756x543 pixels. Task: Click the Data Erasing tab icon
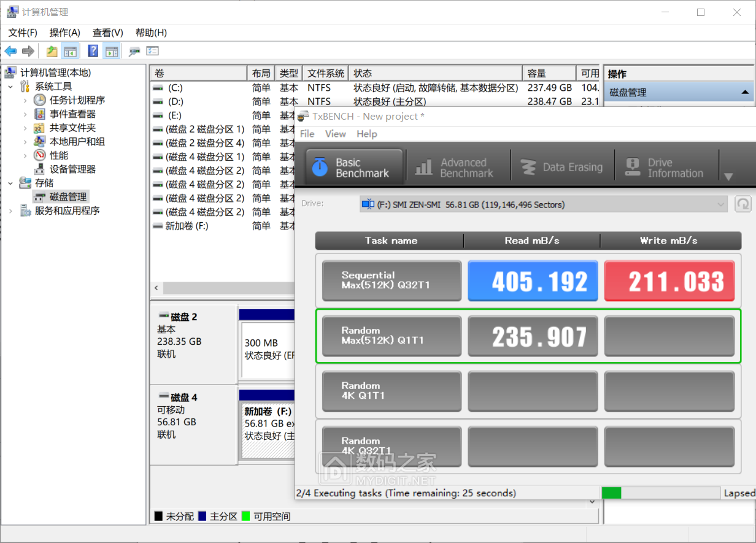coord(528,167)
